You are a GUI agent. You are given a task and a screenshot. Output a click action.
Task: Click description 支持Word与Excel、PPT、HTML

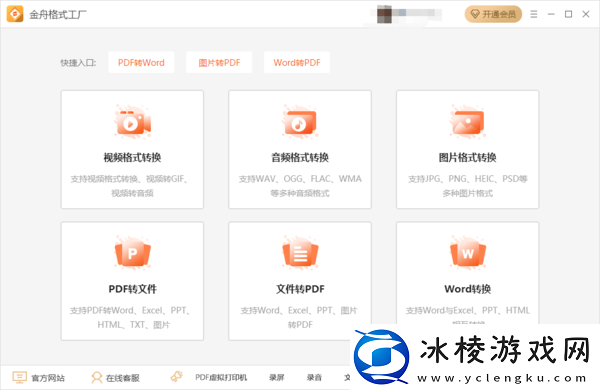coord(468,310)
